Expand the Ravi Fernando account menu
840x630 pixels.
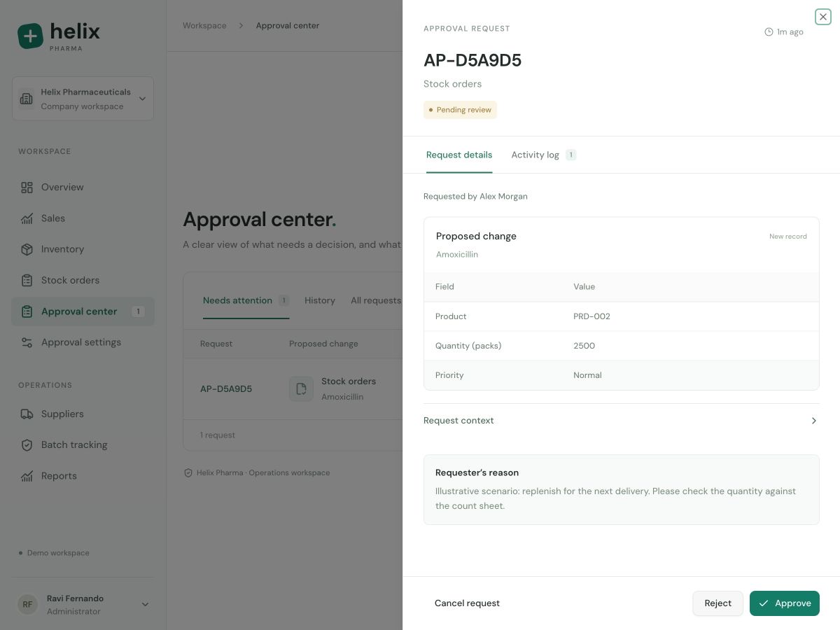[x=83, y=604]
